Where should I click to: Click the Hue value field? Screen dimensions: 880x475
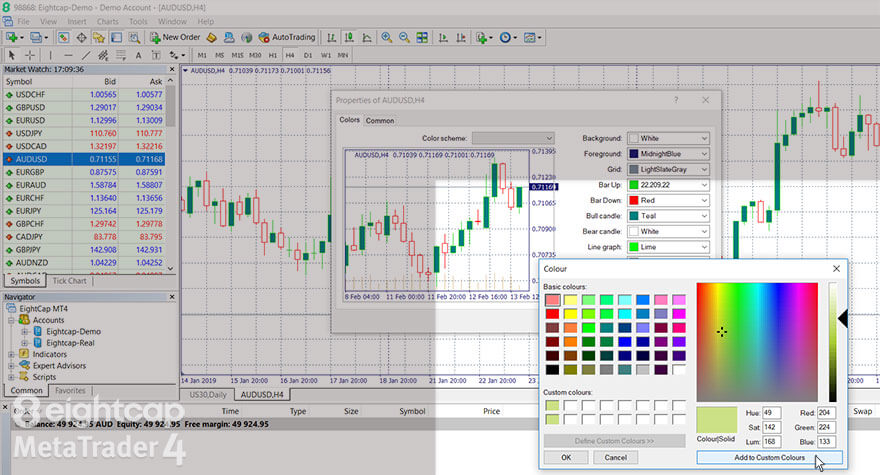click(771, 413)
